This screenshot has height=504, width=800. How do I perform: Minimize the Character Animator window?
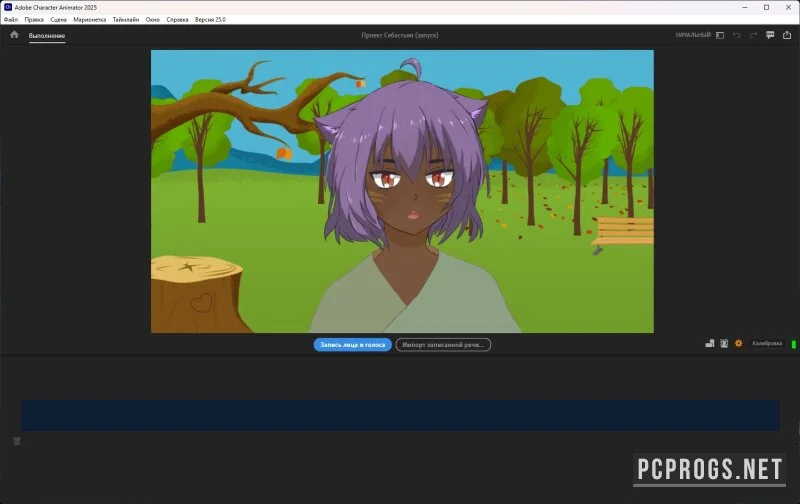pyautogui.click(x=745, y=7)
